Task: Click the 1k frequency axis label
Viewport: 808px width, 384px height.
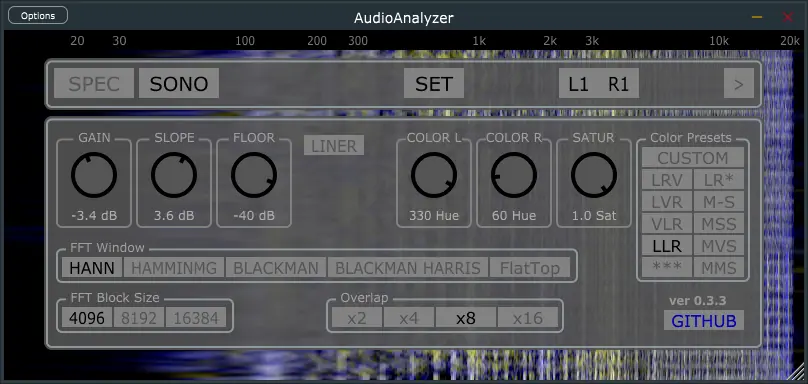Action: (x=479, y=41)
